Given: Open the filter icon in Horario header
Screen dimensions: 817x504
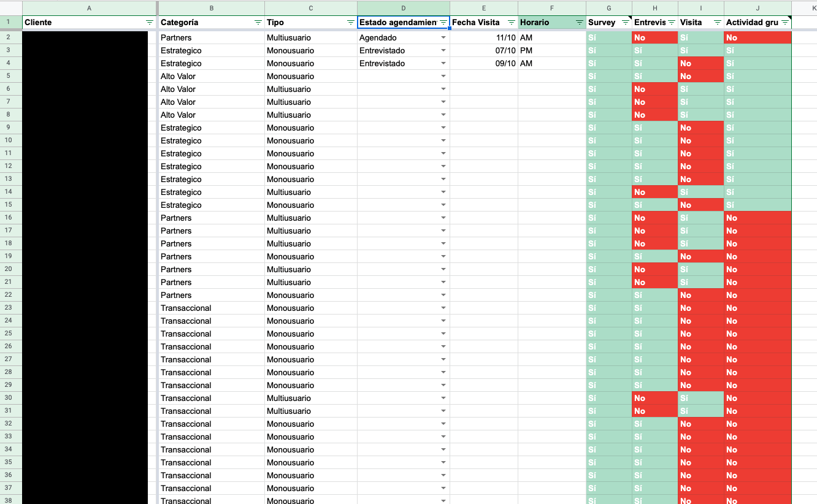Looking at the screenshot, I should point(580,22).
